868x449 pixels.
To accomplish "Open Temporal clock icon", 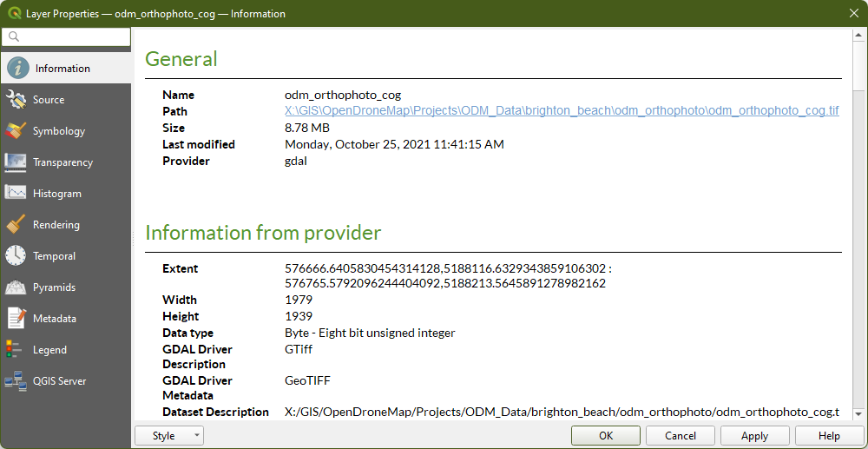I will (x=16, y=256).
